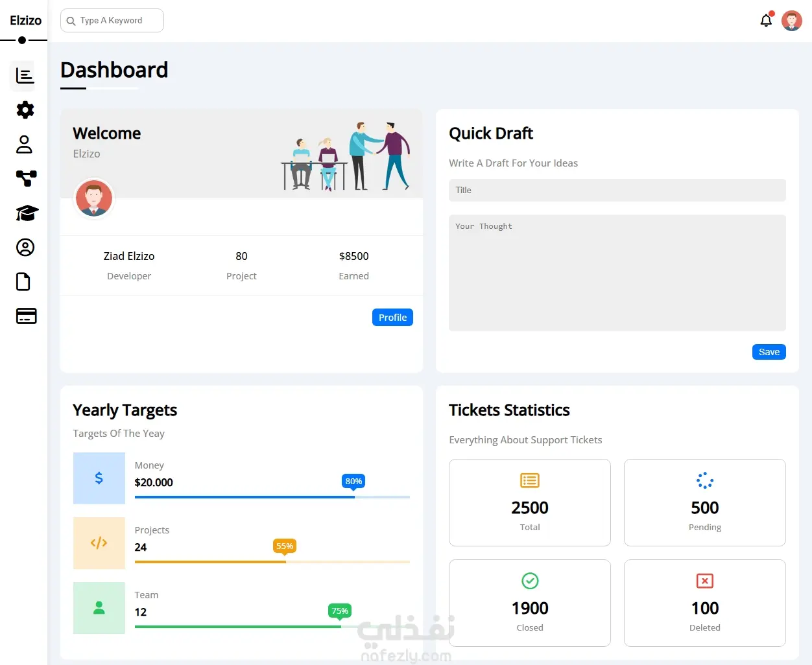Click the Earned label

coord(353,276)
